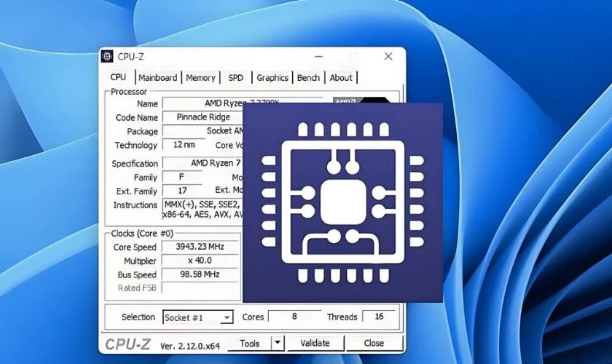Click the Multiplier value x 40.0
612x364 pixels.
point(200,260)
